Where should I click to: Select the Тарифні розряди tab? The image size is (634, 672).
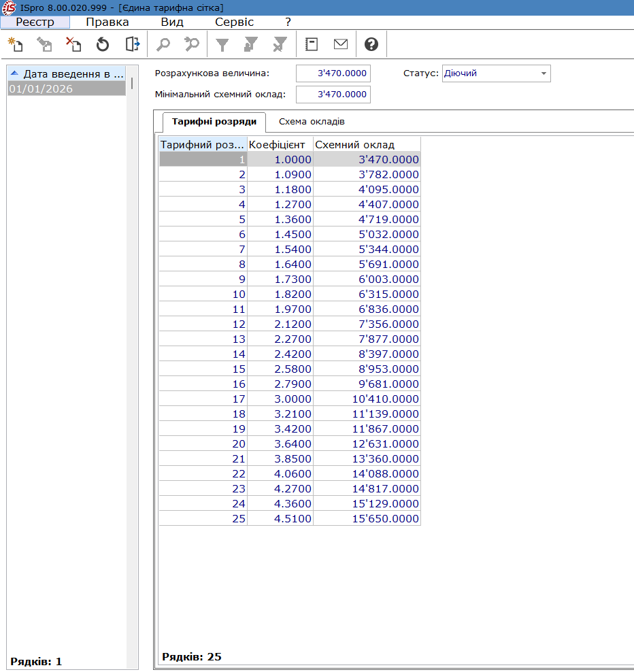[214, 122]
